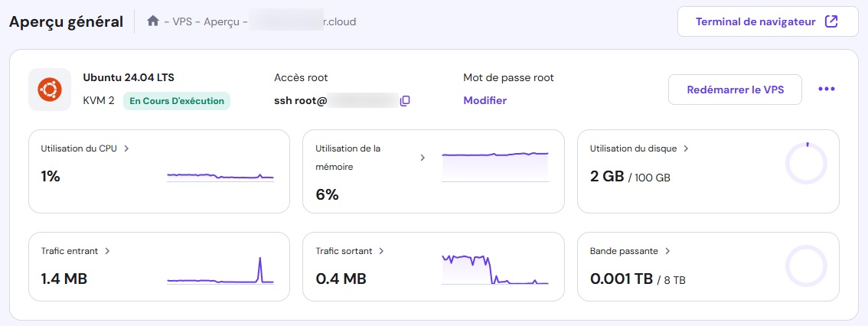Screen dimensions: 868x326
Task: Click the Trafic sortant title
Action: pyautogui.click(x=344, y=251)
